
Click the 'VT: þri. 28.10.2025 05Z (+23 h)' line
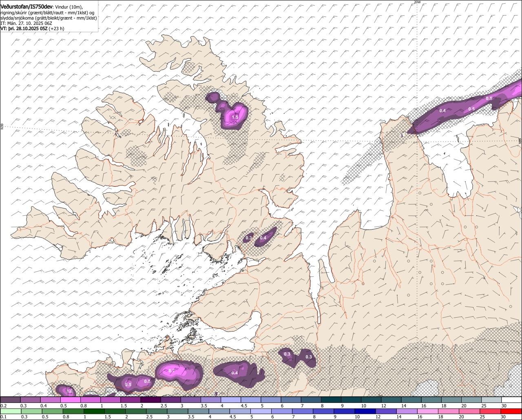[32, 29]
